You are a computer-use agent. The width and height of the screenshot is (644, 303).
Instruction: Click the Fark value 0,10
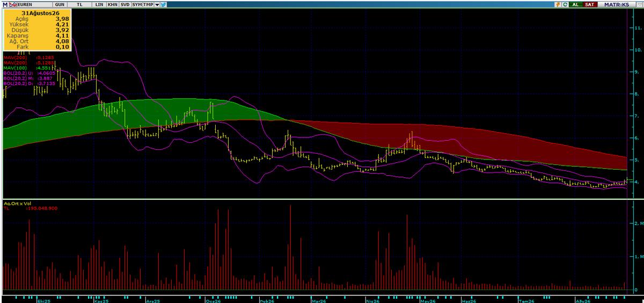coord(63,48)
